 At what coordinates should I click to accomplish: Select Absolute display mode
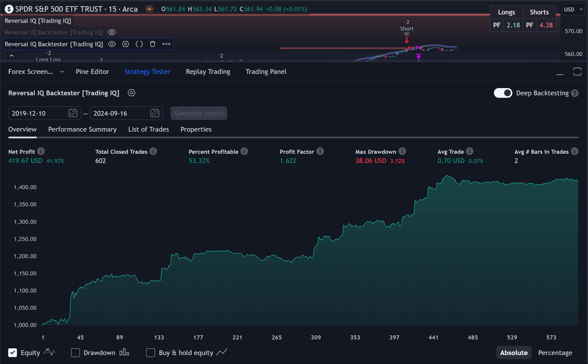point(514,353)
